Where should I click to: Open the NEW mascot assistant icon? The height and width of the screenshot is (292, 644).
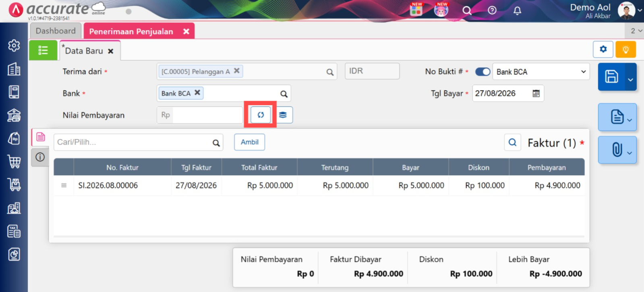click(x=441, y=9)
